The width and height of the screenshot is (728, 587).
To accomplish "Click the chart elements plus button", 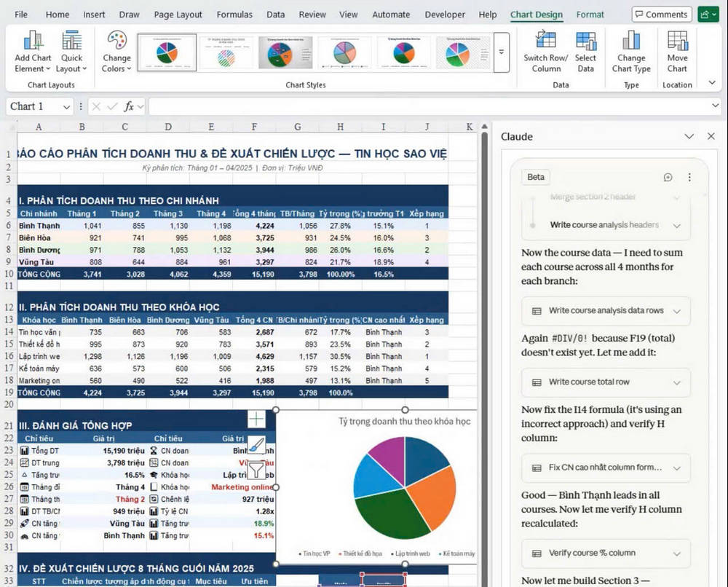I will [256, 419].
